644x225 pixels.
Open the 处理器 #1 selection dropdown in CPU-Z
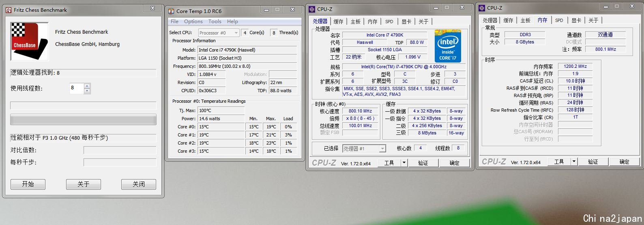(364, 149)
